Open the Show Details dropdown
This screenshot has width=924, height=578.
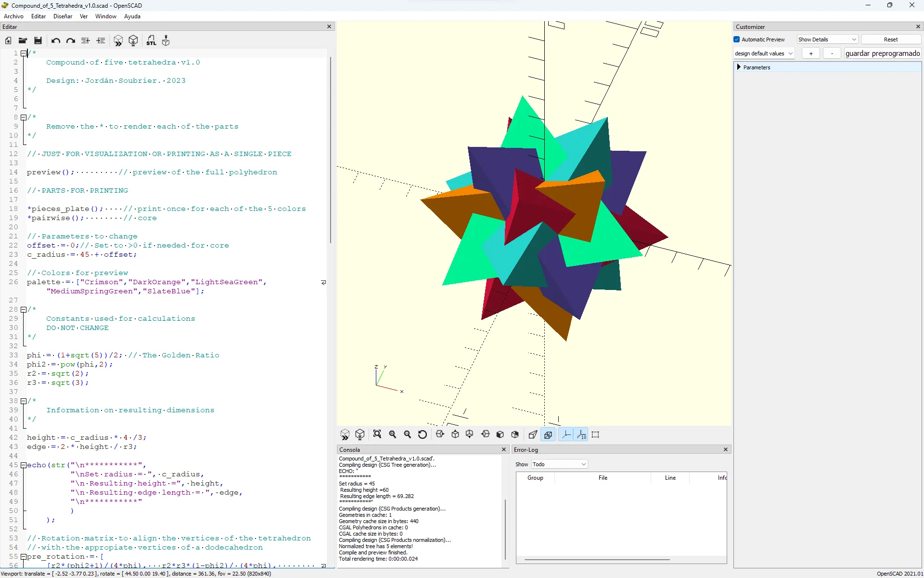(827, 39)
